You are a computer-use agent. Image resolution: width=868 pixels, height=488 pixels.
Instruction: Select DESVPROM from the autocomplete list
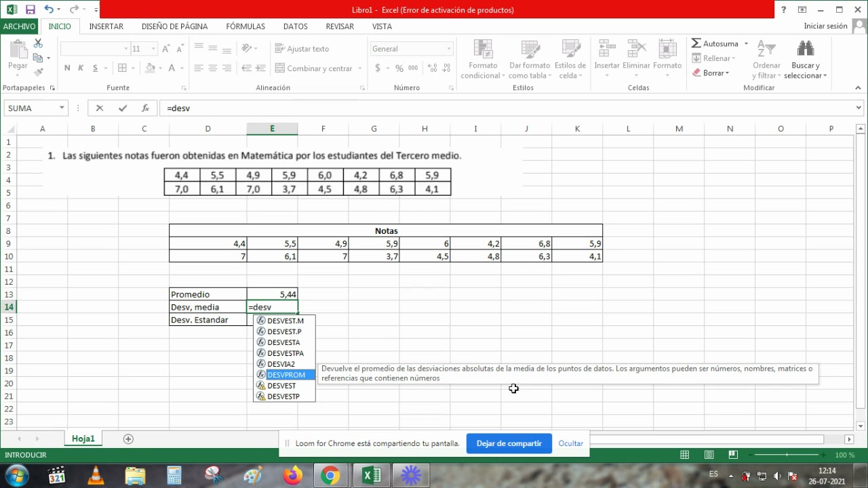284,375
